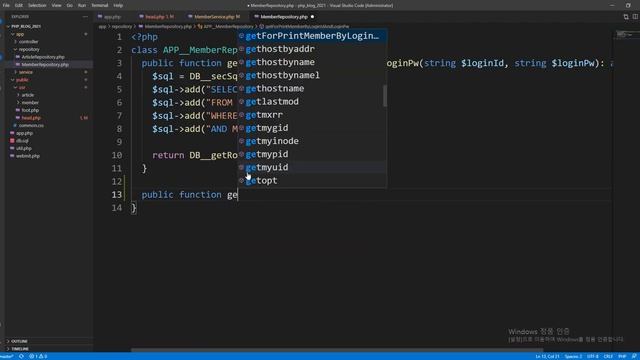Open the File menu
The image size is (640, 360).
pos(6,5)
